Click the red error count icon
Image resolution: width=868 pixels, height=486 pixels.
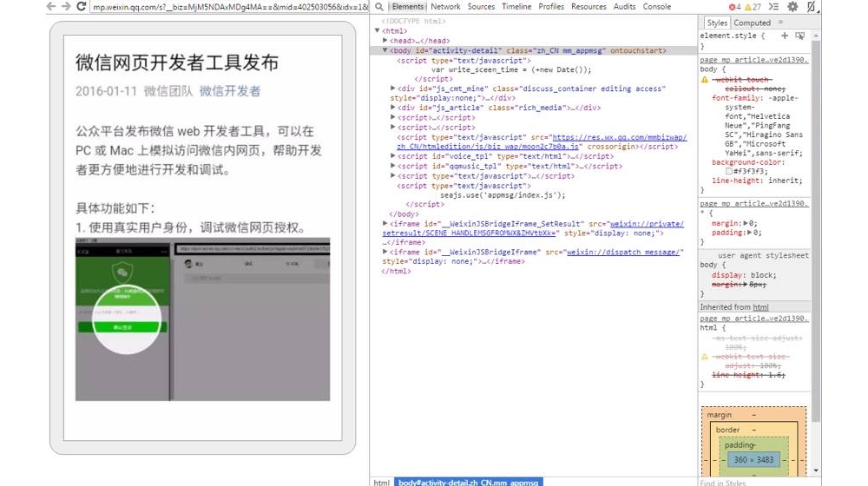point(734,7)
